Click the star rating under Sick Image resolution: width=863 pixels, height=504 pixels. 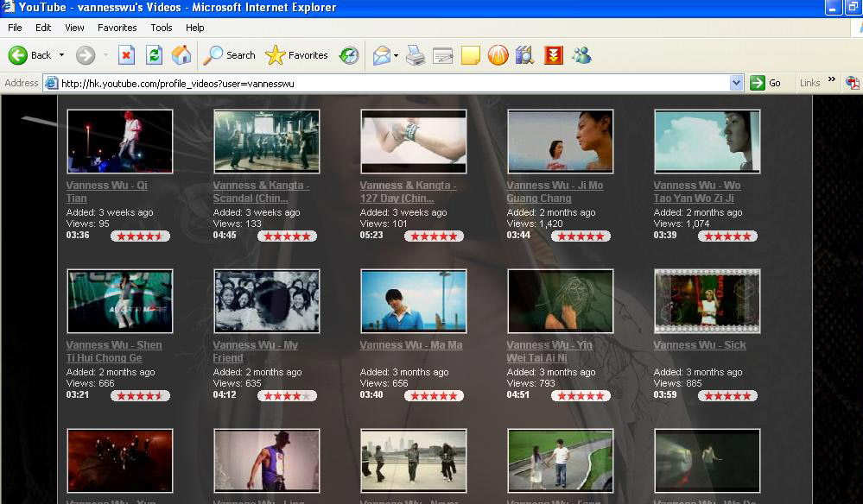tap(727, 396)
